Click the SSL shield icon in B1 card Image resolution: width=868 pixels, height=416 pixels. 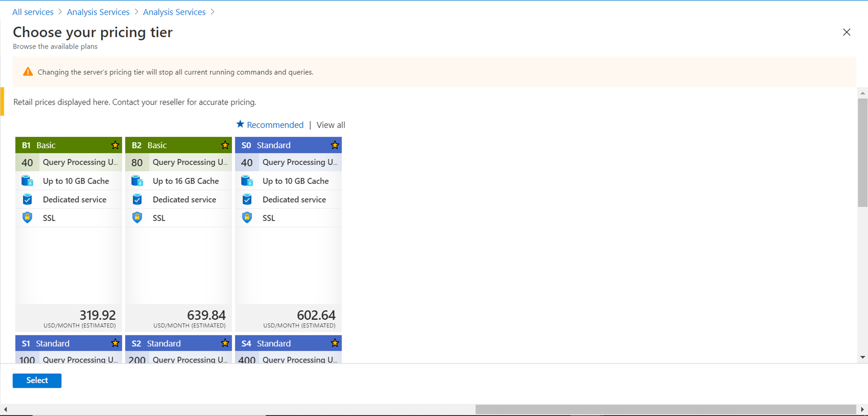tap(27, 217)
